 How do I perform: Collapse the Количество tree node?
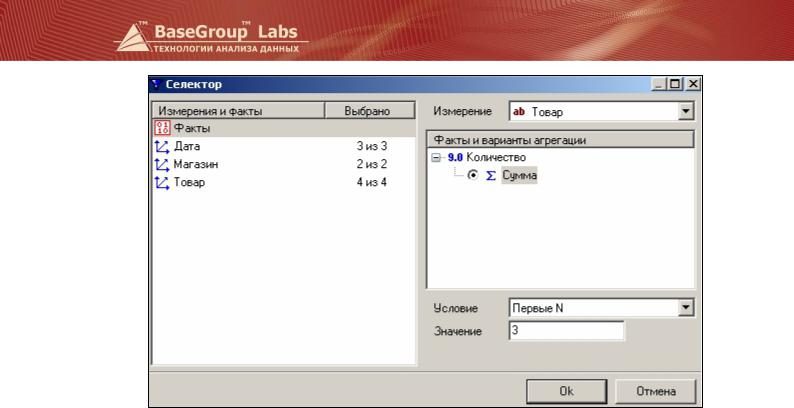click(x=435, y=158)
